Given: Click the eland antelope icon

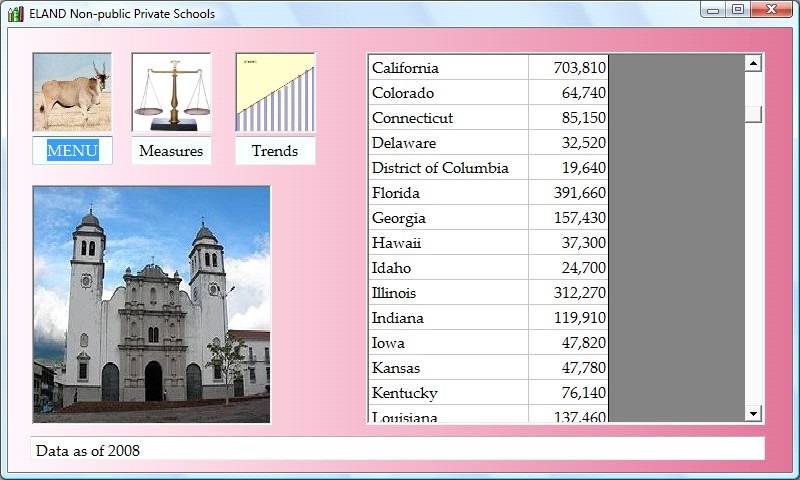Looking at the screenshot, I should 72,92.
